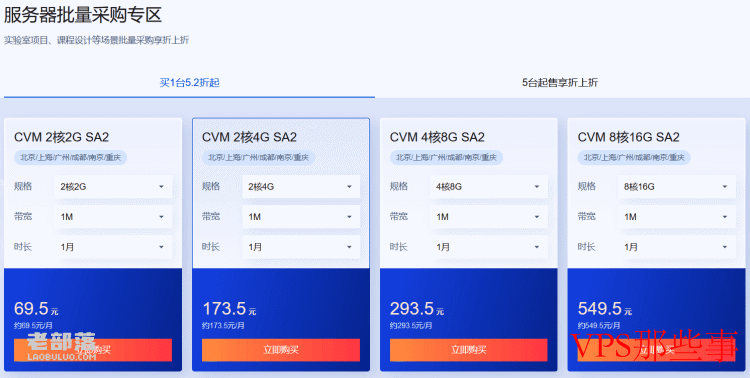Open 时长 dropdown on CVM 8核16G card

point(676,247)
